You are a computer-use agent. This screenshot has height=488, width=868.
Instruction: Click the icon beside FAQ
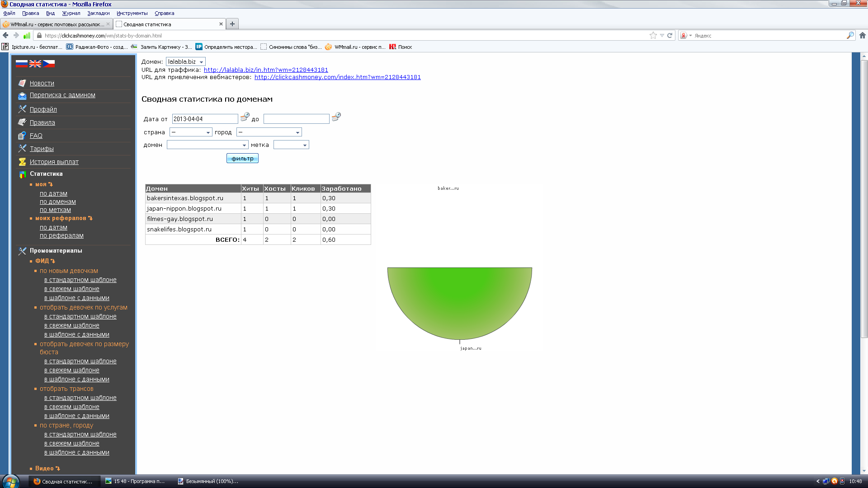pos(22,135)
